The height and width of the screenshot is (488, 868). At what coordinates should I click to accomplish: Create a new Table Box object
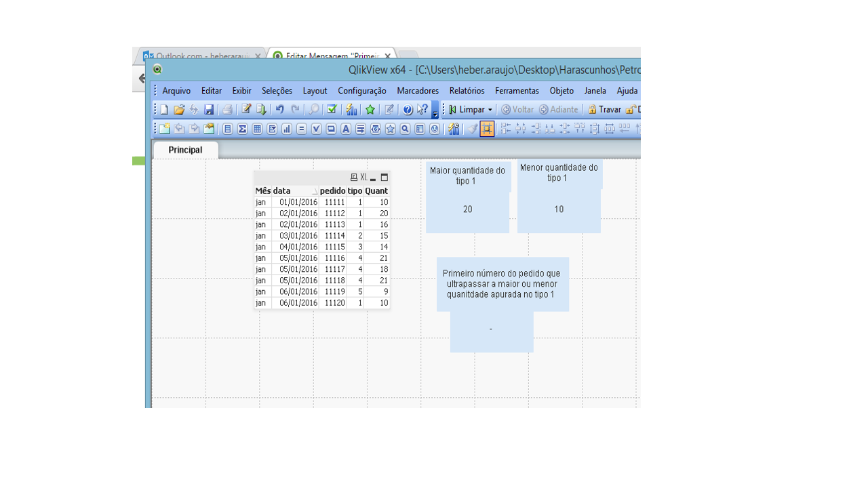point(257,129)
